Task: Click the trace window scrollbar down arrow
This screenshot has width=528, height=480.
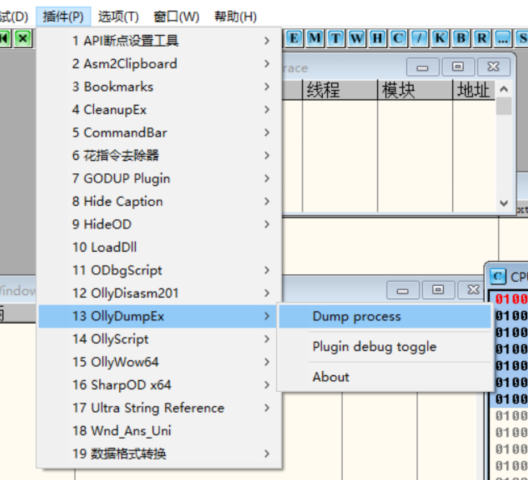Action: [504, 203]
